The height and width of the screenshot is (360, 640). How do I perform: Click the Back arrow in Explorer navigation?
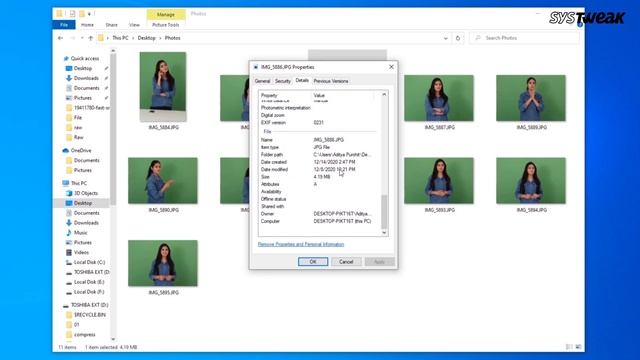[60, 38]
